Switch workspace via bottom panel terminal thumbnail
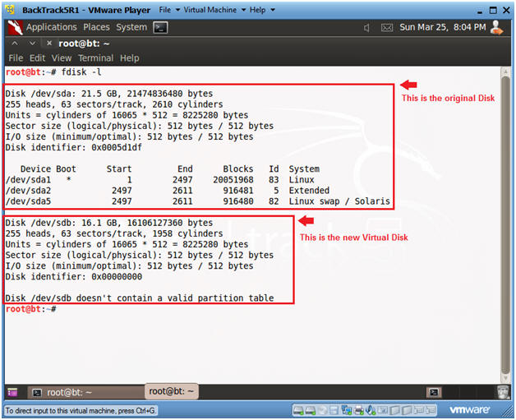This screenshot has width=516, height=420. (434, 392)
